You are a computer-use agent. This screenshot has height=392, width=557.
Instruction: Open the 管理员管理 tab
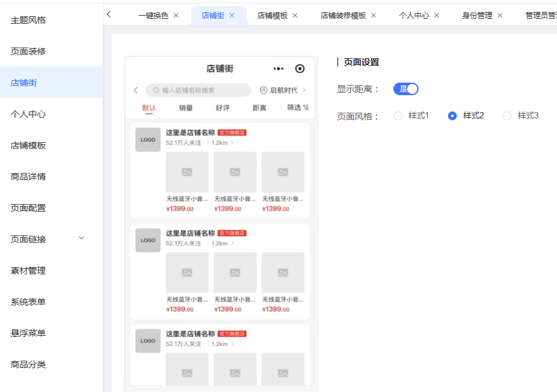(x=541, y=16)
